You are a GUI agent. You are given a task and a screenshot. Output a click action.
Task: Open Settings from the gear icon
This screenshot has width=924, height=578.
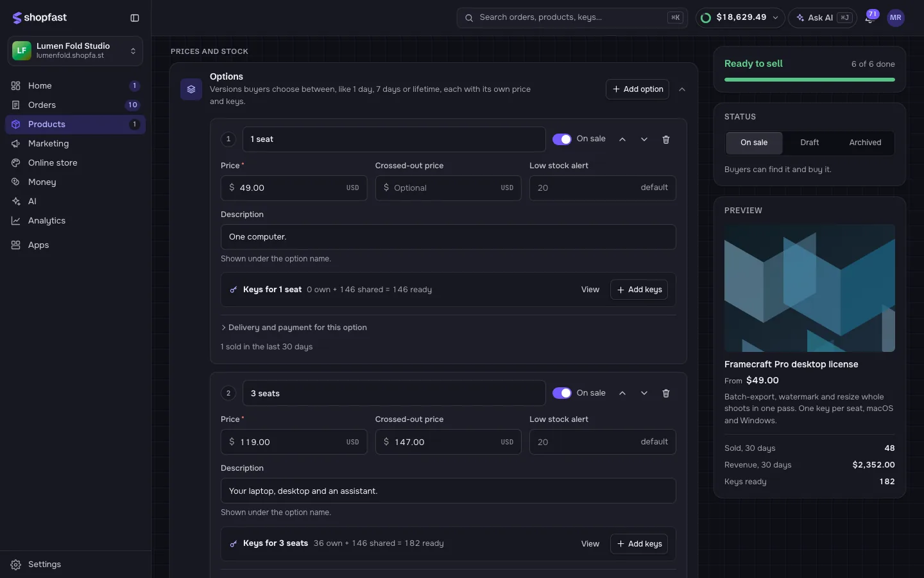16,565
